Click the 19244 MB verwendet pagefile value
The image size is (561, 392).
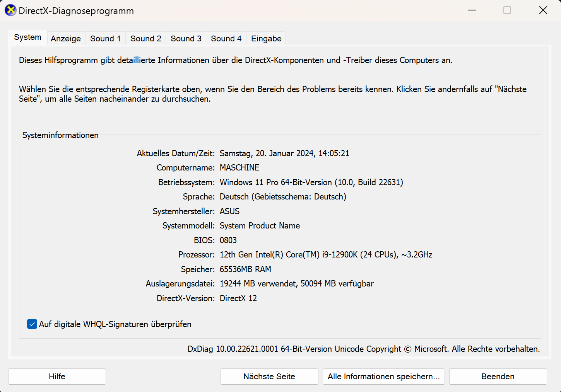click(297, 284)
